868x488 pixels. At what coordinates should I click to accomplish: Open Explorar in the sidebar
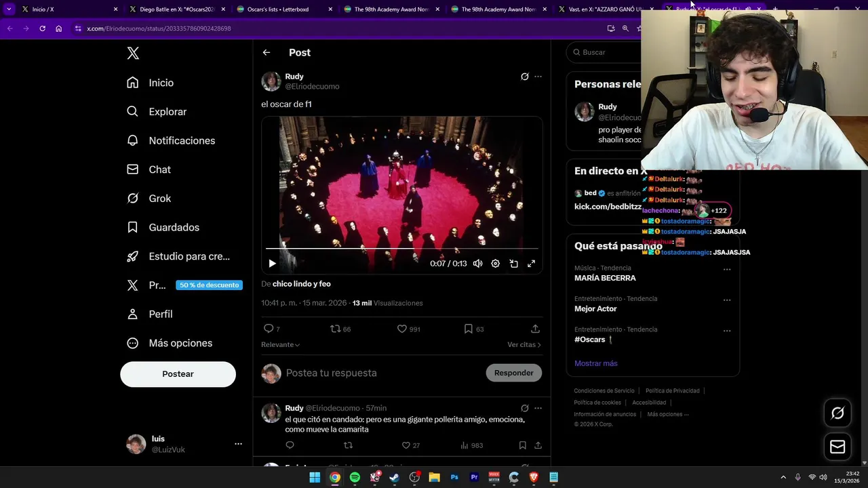point(157,112)
